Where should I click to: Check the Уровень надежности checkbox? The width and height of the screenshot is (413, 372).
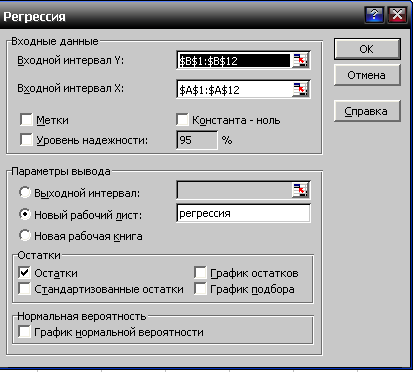tap(26, 140)
